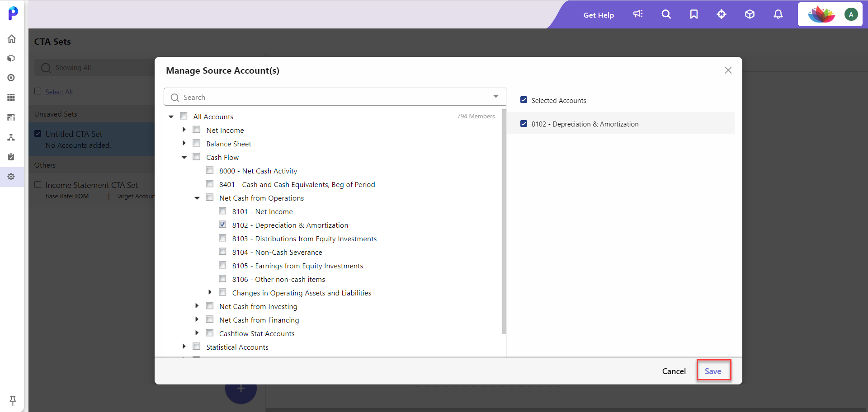Click the search magnifier in top bar
The image size is (868, 412).
(x=666, y=14)
